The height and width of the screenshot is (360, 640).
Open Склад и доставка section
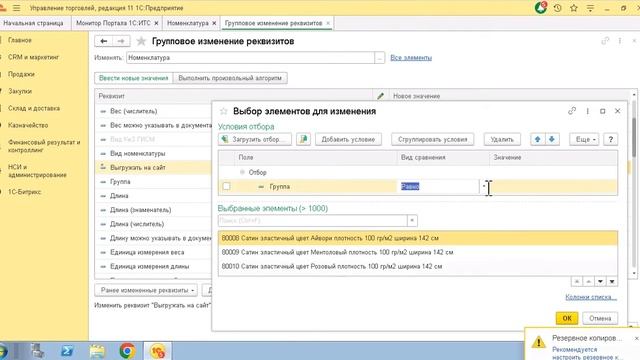34,108
